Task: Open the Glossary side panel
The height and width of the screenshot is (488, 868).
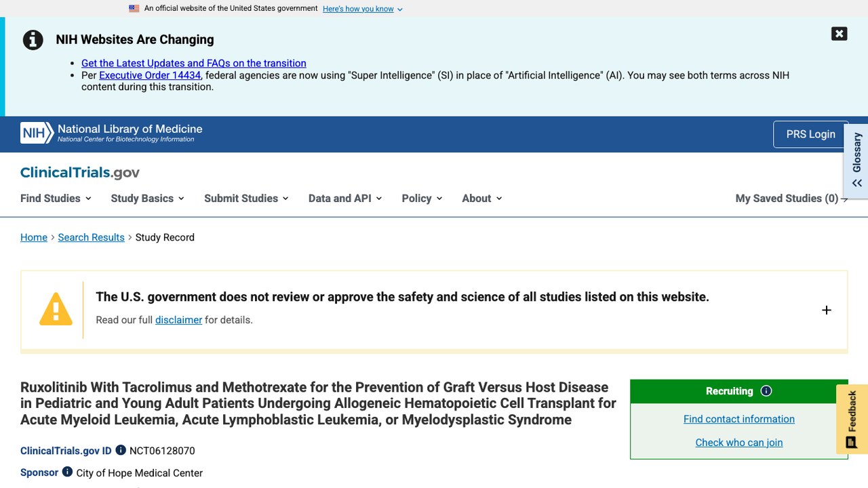Action: coord(856,160)
